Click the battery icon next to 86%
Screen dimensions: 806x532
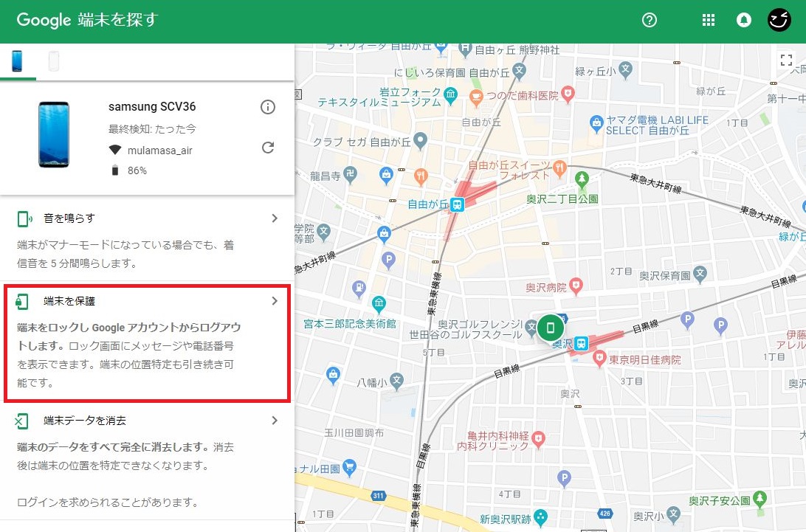[x=115, y=170]
